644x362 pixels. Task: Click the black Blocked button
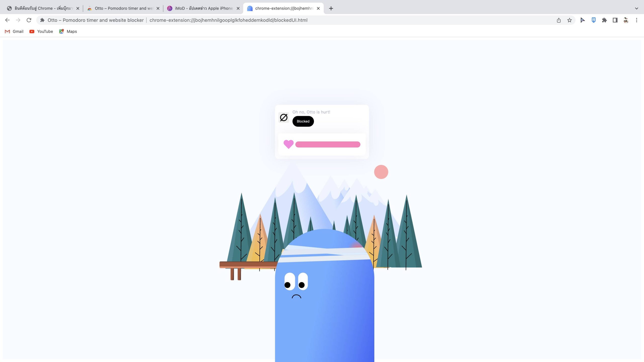tap(303, 121)
